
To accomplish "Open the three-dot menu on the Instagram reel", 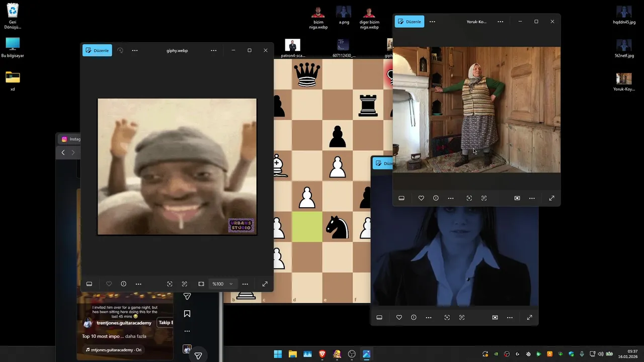I will [x=187, y=331].
